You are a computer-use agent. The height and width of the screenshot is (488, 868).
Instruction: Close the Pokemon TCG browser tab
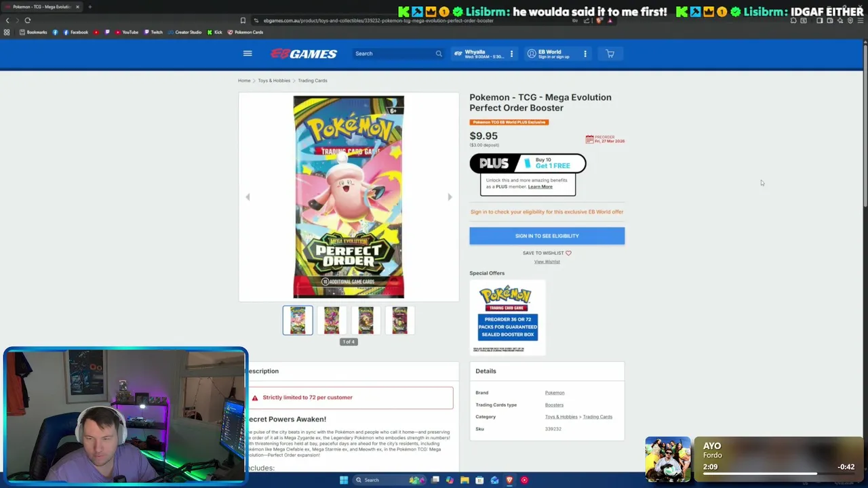coord(77,7)
